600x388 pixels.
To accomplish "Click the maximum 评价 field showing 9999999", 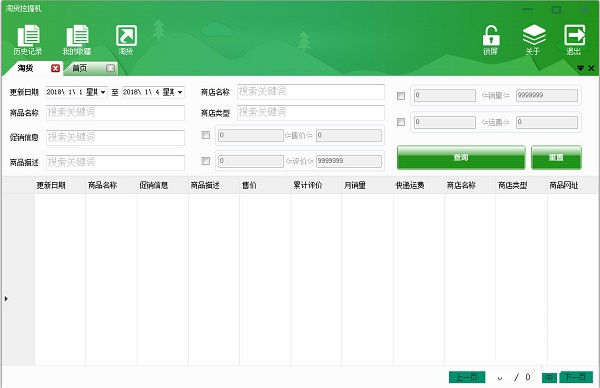I will point(349,161).
